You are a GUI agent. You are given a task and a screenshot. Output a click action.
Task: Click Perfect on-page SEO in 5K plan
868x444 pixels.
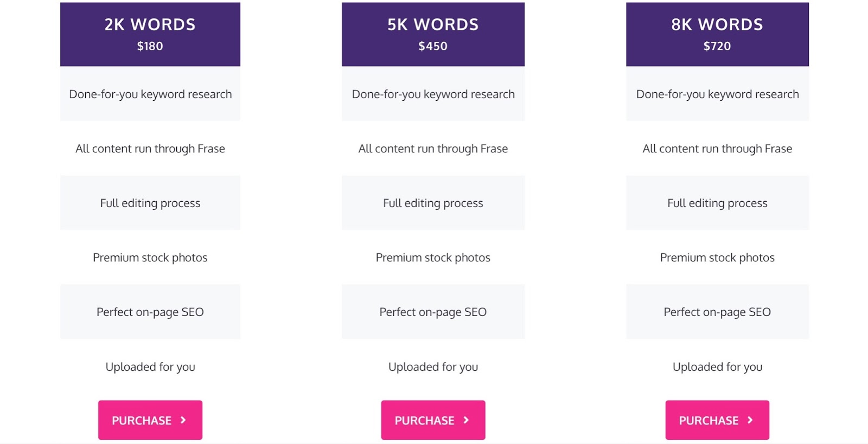pos(433,312)
